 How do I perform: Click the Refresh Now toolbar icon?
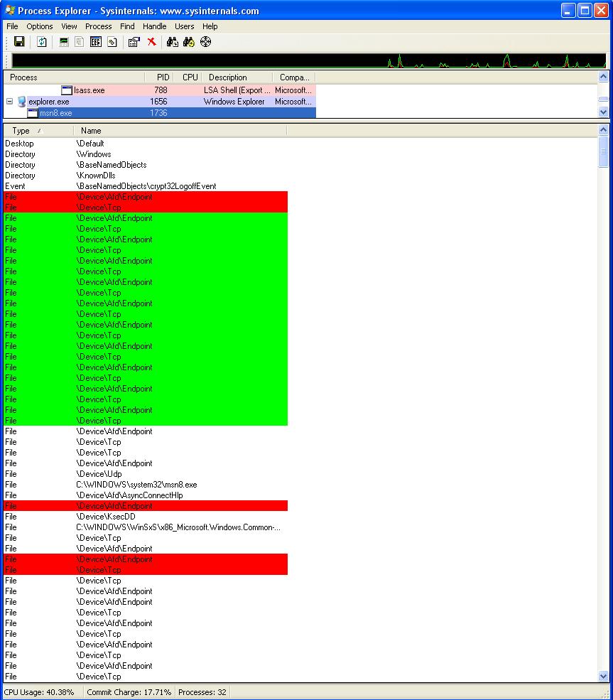(41, 42)
